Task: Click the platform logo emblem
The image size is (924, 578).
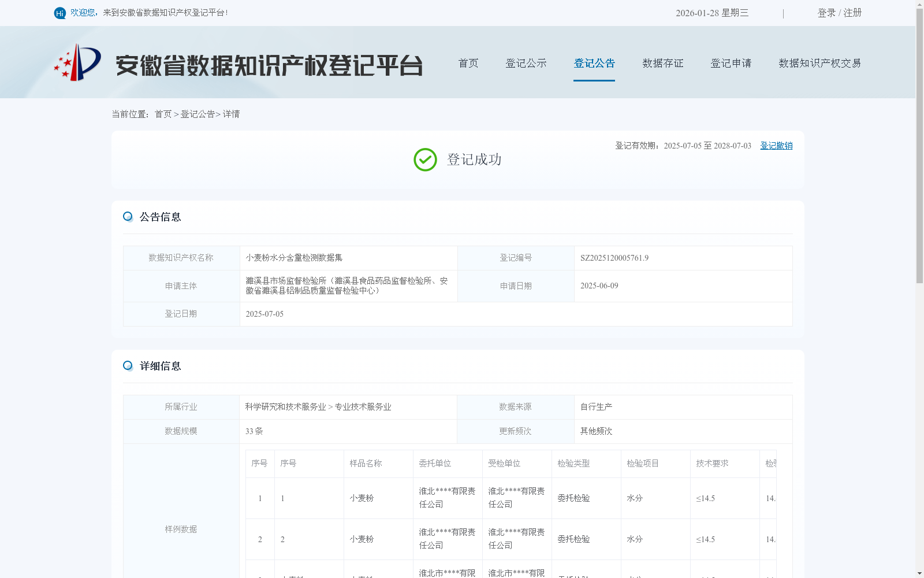Action: point(77,62)
